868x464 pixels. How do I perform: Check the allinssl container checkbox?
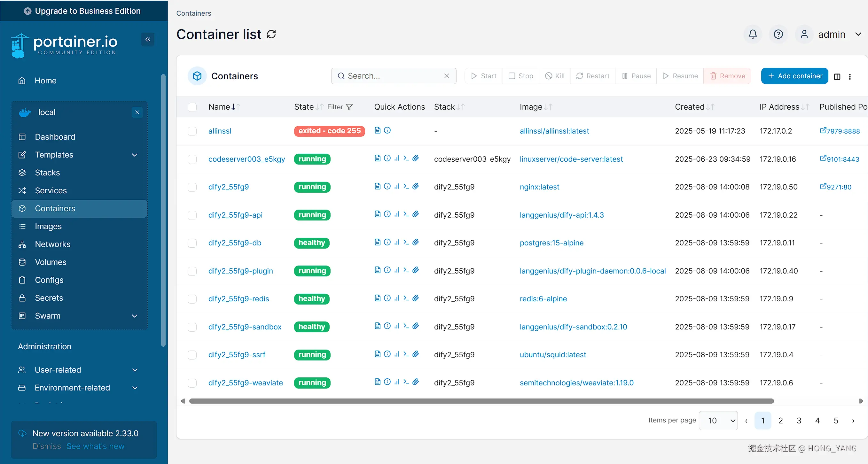(192, 131)
